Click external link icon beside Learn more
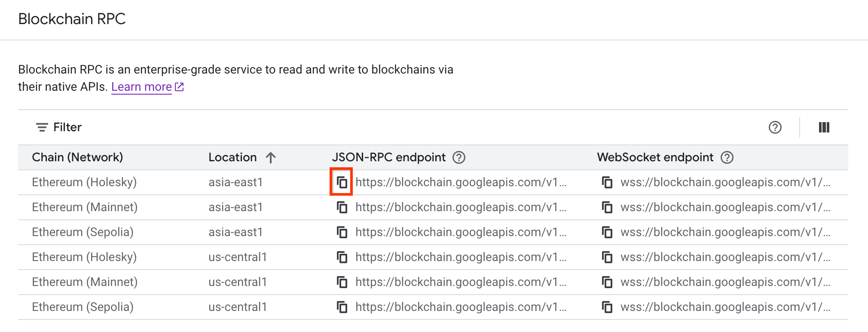The width and height of the screenshot is (868, 332). 179,86
